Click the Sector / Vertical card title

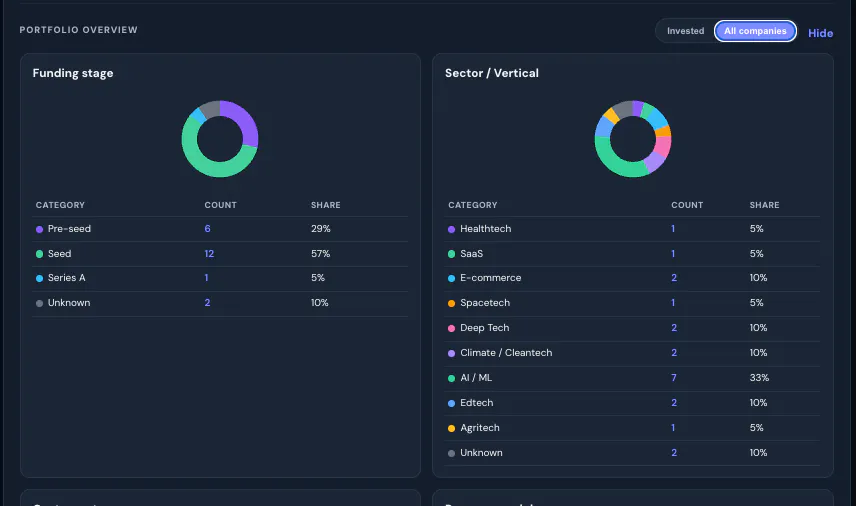492,73
